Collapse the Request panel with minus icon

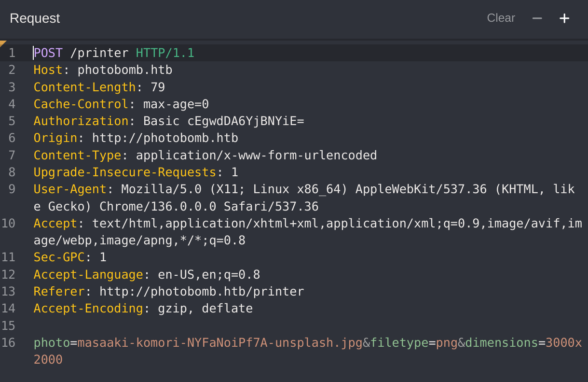coord(537,18)
